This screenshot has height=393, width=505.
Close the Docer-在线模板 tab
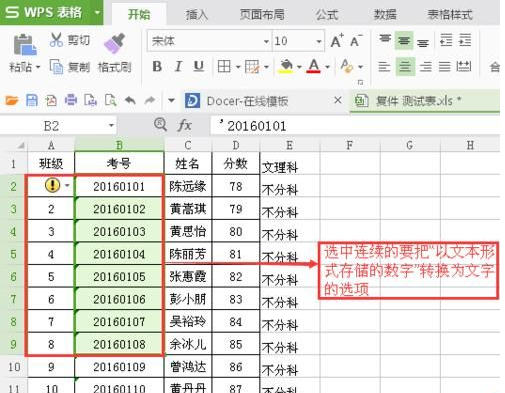click(x=338, y=100)
